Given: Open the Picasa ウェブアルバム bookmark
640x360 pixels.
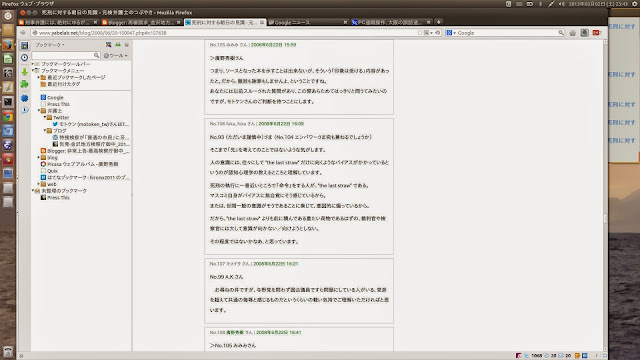Looking at the screenshot, I should coord(80,164).
